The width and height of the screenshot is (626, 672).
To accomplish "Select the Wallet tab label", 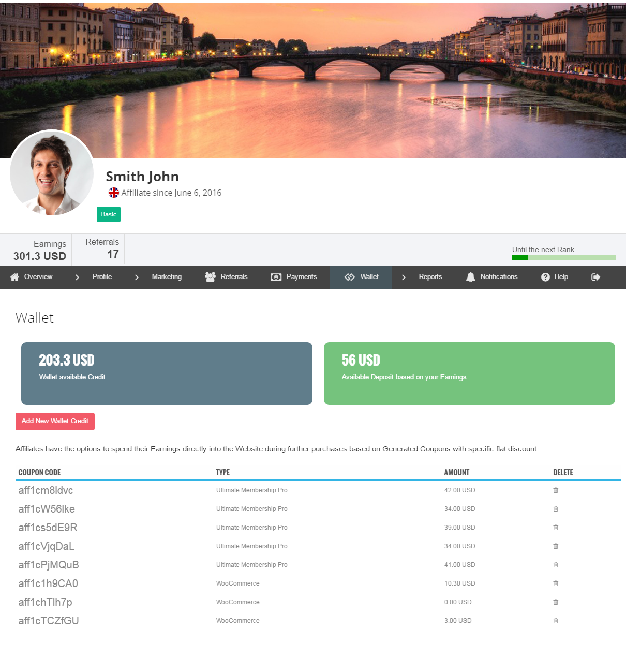I will pyautogui.click(x=369, y=277).
